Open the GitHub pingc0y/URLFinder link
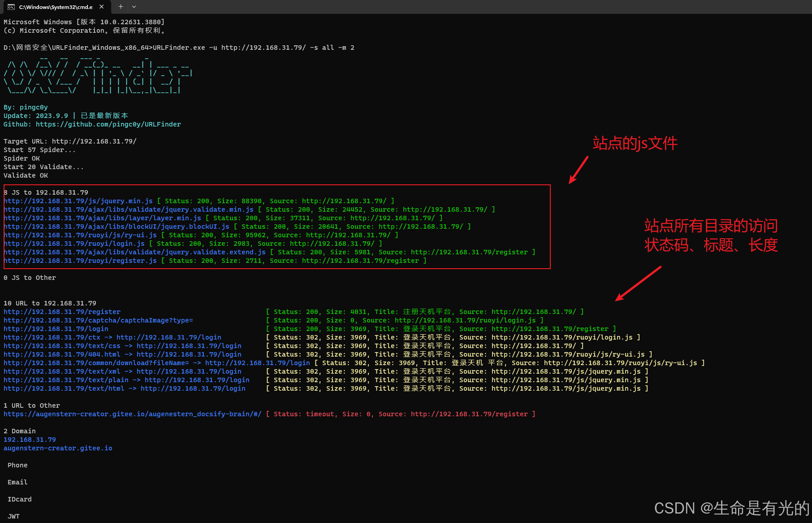 (108, 124)
